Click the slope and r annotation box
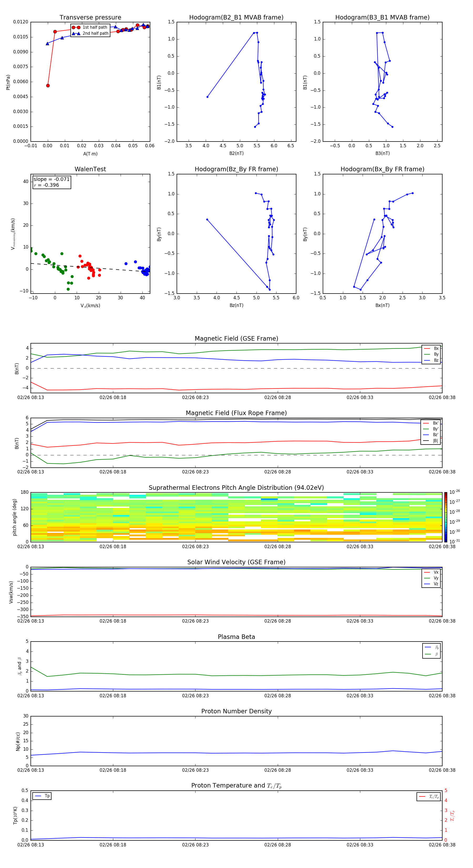 (x=52, y=182)
